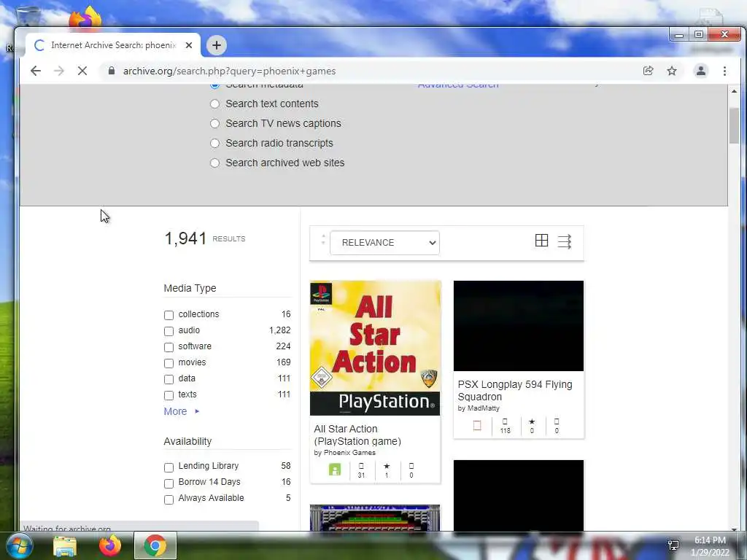This screenshot has height=560, width=747.
Task: Switch results to list view
Action: pyautogui.click(x=565, y=241)
